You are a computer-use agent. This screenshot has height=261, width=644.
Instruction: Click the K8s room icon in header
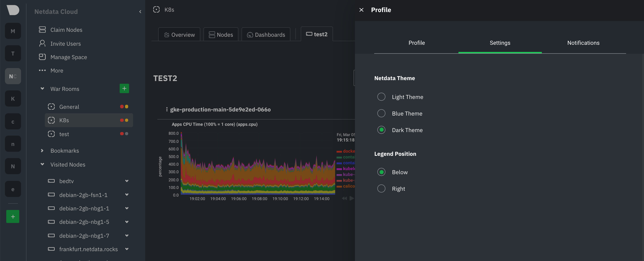pyautogui.click(x=156, y=9)
